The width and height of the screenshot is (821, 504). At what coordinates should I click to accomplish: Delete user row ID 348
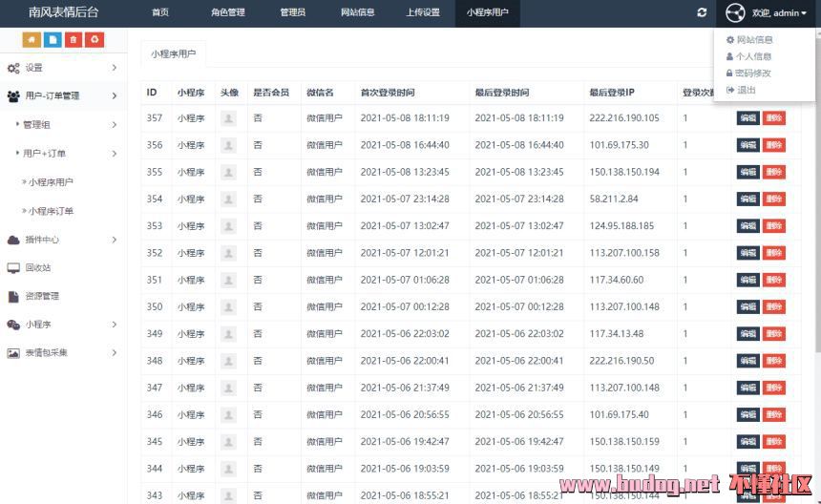(x=774, y=361)
